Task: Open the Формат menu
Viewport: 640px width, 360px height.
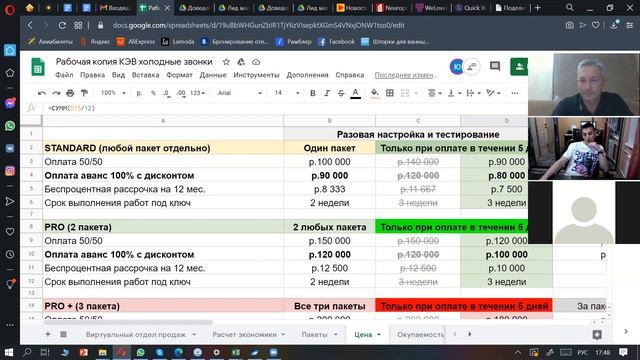Action: click(x=179, y=75)
